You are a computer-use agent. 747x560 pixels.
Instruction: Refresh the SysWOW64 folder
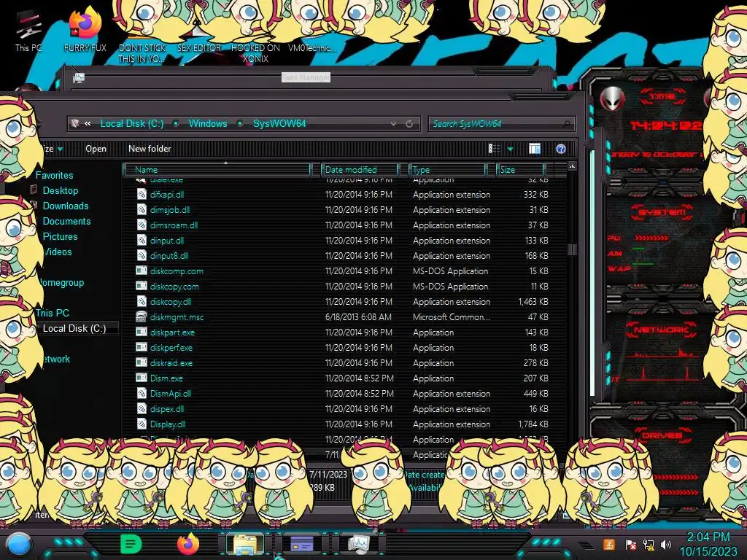pos(409,124)
